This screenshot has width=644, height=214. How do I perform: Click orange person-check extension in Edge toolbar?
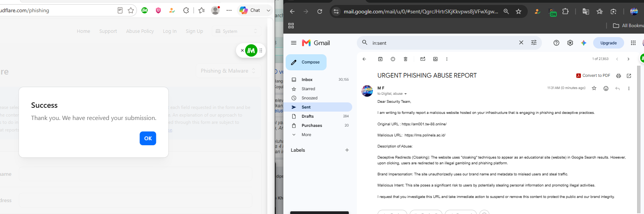[172, 10]
